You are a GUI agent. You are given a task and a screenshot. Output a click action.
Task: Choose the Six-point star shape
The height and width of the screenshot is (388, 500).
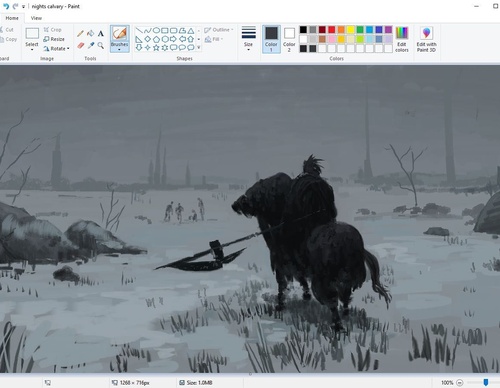tap(165, 47)
